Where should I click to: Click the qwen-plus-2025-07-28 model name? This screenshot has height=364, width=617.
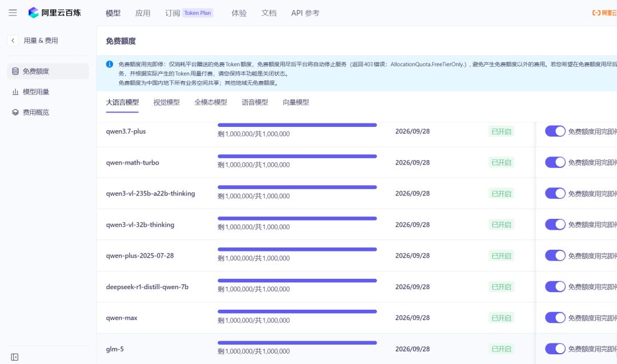click(140, 256)
